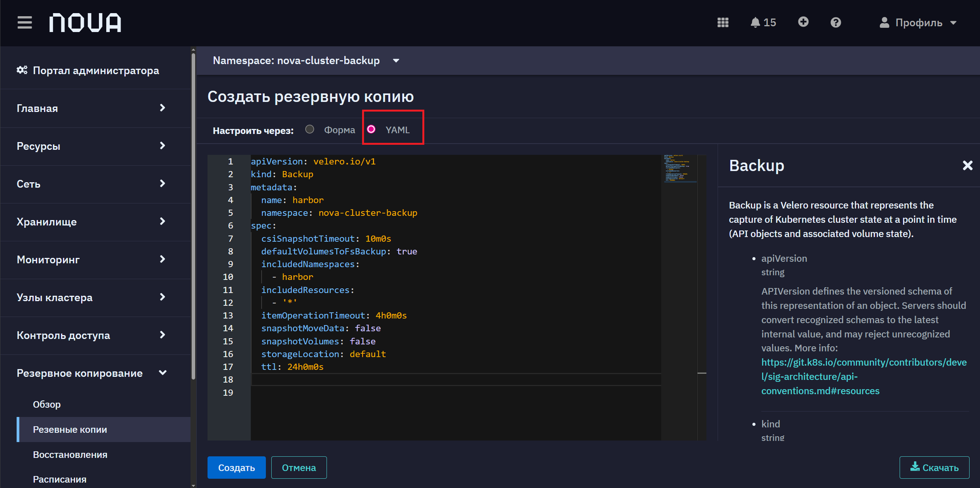Screen dimensions: 980x488
Task: Open the api-conventions.md resources link
Action: pyautogui.click(x=864, y=376)
